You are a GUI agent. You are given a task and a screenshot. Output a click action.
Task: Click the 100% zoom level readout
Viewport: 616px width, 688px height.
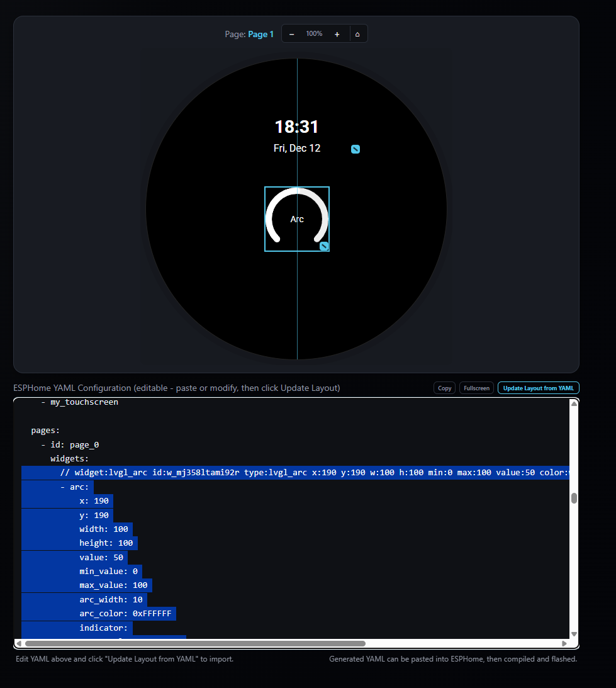tap(314, 34)
